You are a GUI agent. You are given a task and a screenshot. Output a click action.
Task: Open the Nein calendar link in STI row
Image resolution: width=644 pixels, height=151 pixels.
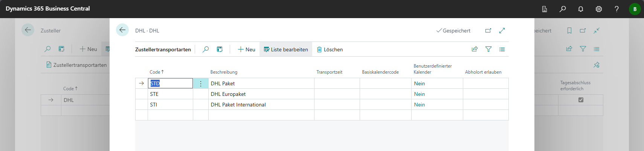click(x=420, y=105)
